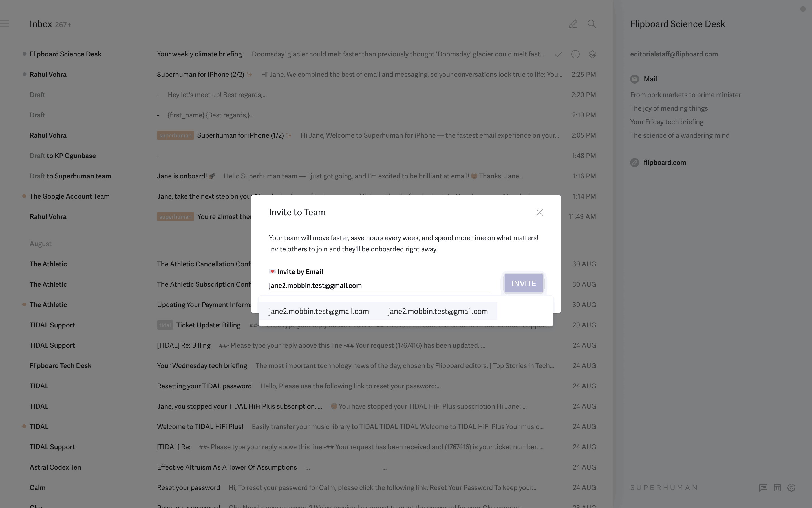Open flipboard.com link in contact pane

point(665,163)
